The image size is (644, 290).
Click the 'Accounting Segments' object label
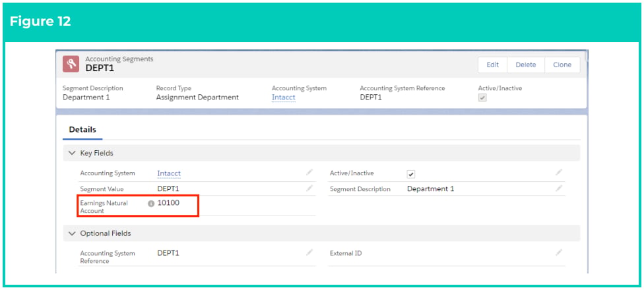click(119, 59)
